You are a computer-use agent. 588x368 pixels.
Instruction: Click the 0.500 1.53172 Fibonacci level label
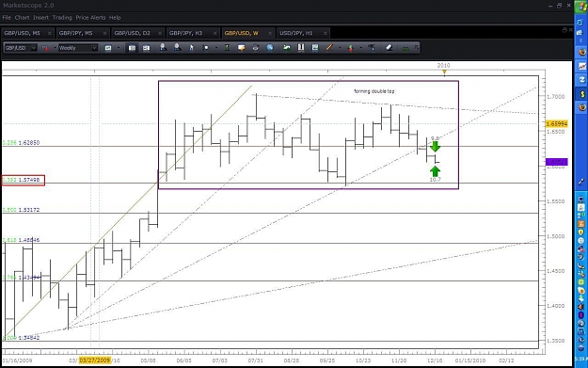point(21,210)
